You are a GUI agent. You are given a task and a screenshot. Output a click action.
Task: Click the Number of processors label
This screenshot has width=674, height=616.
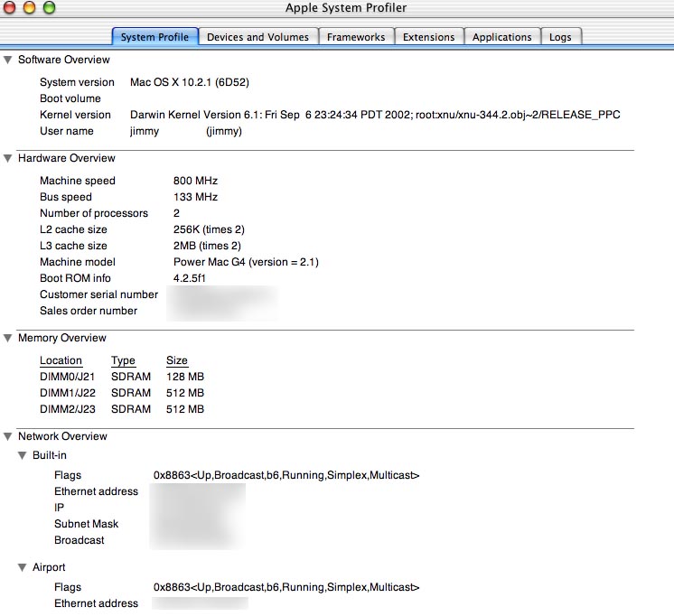pyautogui.click(x=94, y=213)
